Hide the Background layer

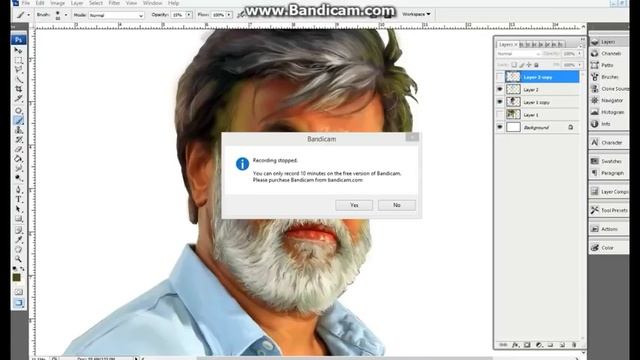coord(500,127)
